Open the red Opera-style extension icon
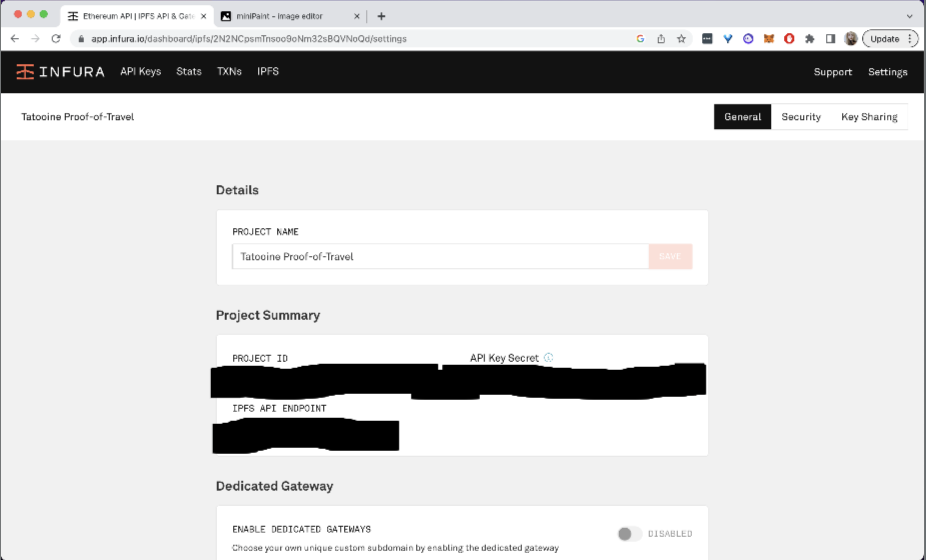This screenshot has width=926, height=560. pos(789,39)
